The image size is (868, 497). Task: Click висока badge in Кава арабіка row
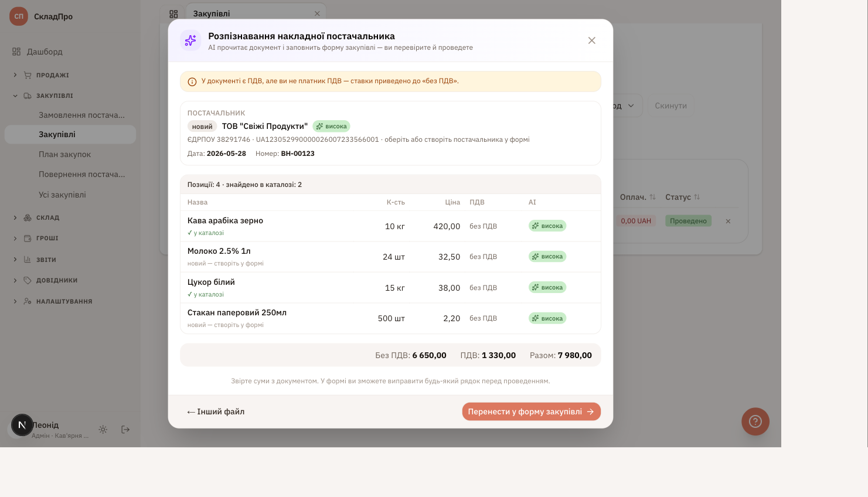coord(547,226)
